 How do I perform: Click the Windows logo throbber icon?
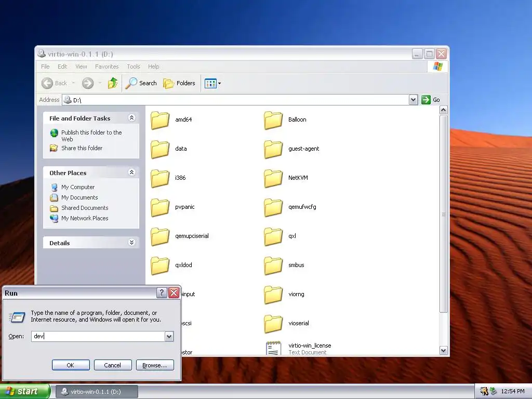[x=437, y=66]
